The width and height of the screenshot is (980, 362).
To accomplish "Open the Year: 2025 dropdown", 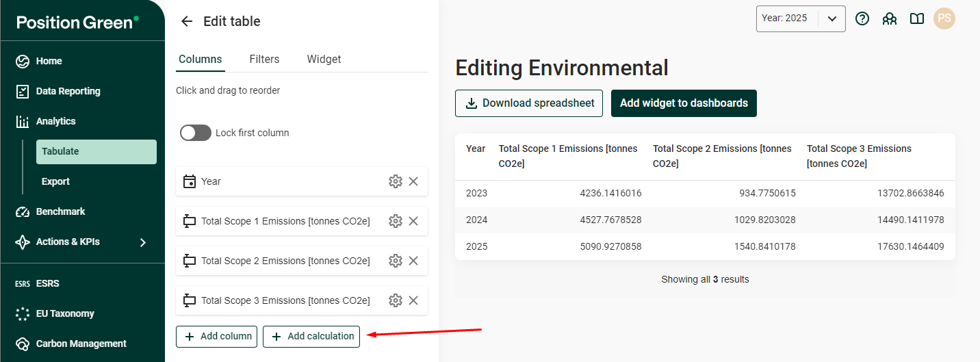I will coord(800,18).
